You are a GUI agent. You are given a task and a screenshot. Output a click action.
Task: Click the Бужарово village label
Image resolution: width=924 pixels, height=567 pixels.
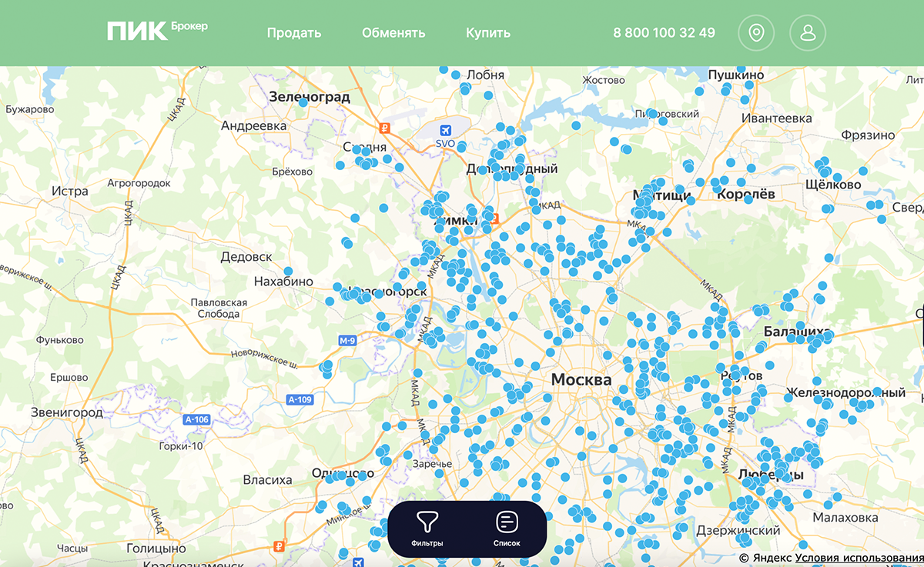30,110
